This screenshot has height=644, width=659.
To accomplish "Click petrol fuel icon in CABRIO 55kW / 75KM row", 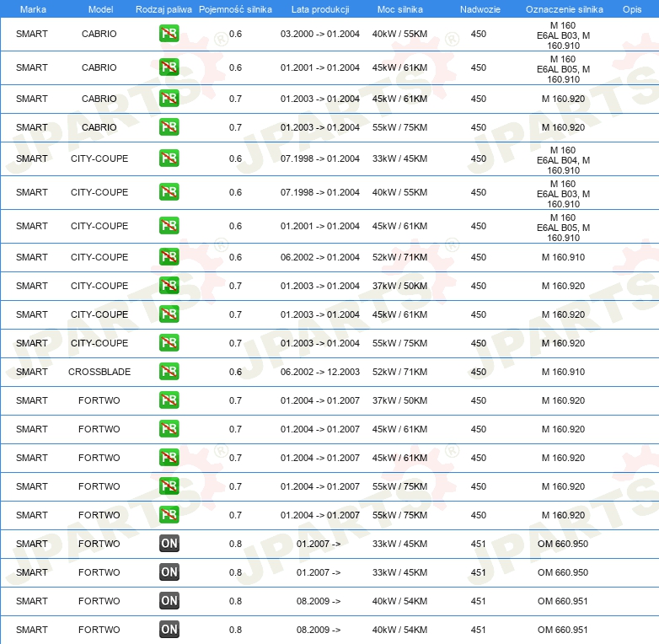I will tap(169, 127).
